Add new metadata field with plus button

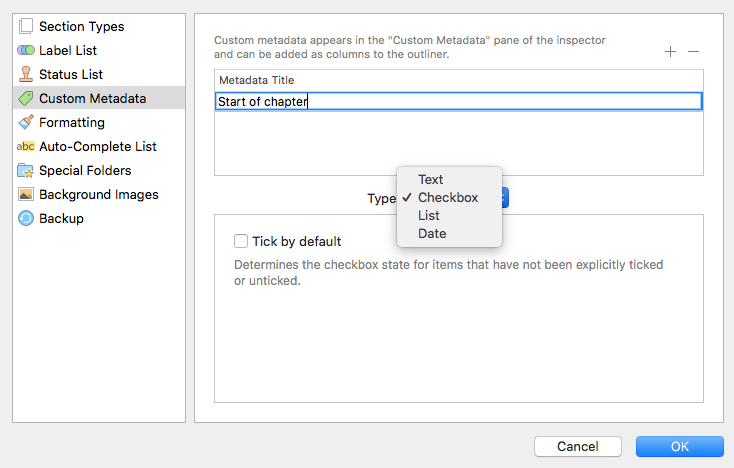[x=670, y=51]
